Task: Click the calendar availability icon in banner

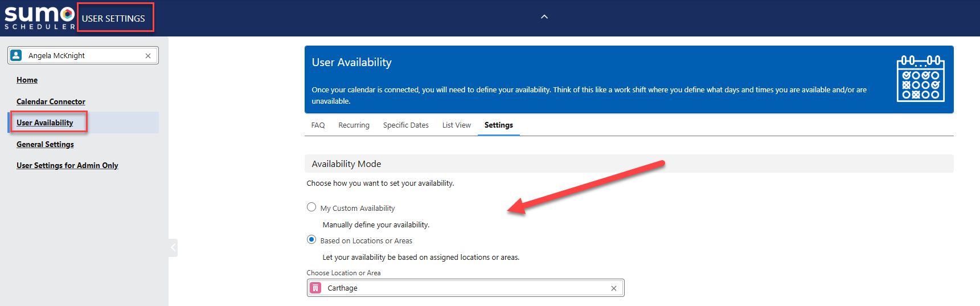Action: [x=920, y=79]
